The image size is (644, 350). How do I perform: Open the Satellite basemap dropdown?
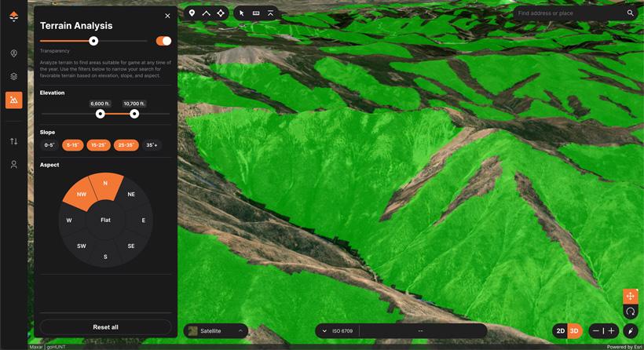tap(216, 330)
